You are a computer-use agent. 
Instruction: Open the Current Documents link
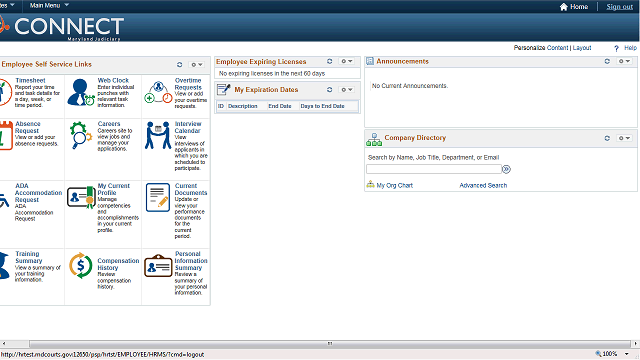[191, 189]
